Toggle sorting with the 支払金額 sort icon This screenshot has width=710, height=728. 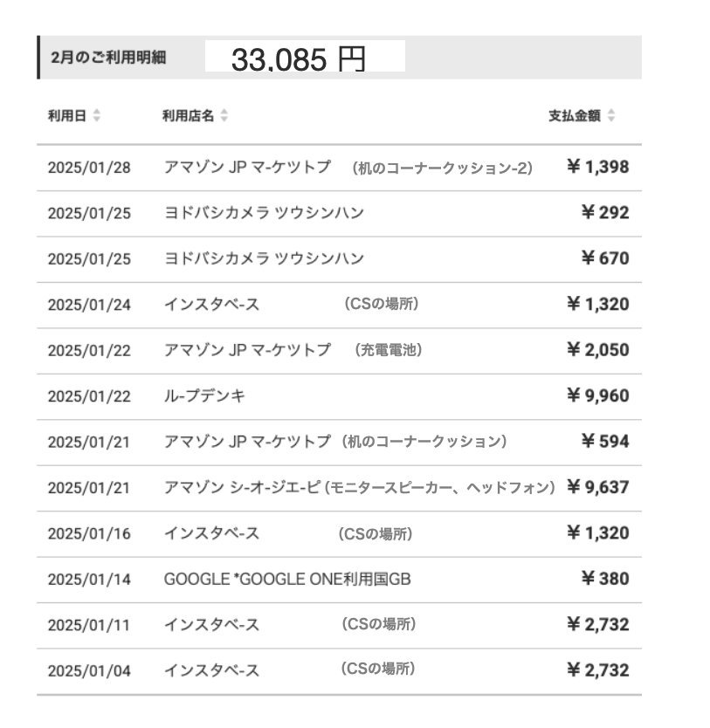(611, 115)
